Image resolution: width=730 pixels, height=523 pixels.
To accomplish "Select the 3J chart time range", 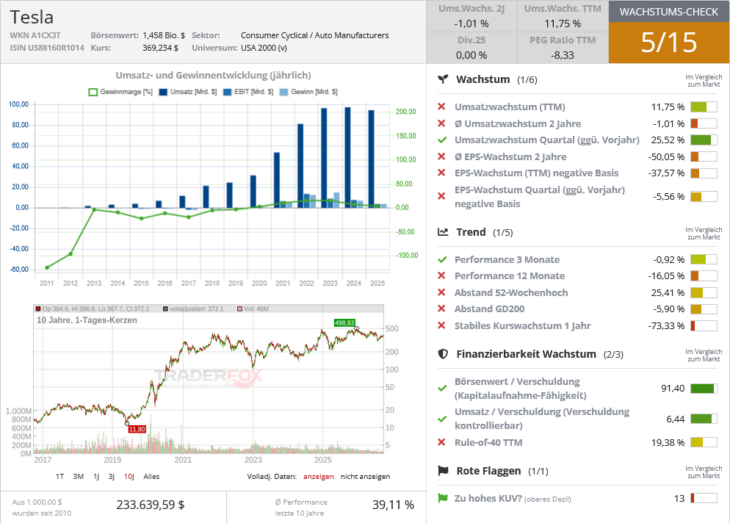I will [x=111, y=476].
